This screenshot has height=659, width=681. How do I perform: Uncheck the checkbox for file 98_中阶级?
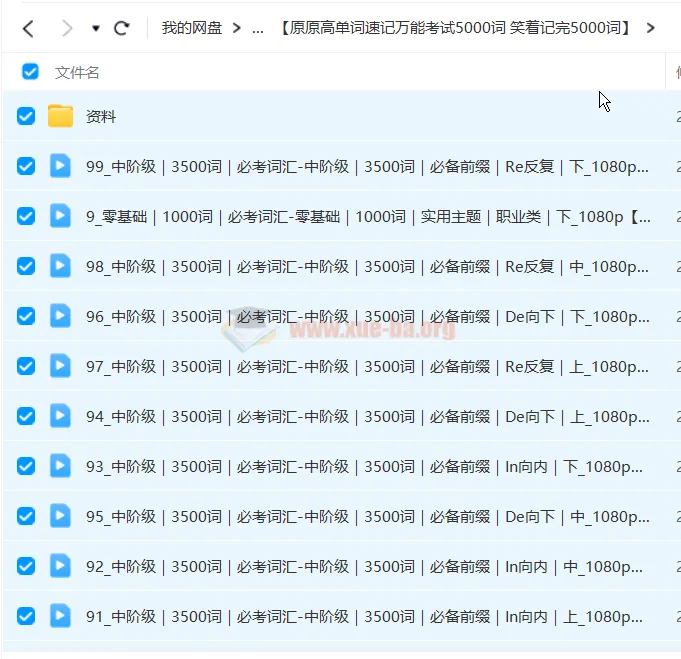pos(26,266)
